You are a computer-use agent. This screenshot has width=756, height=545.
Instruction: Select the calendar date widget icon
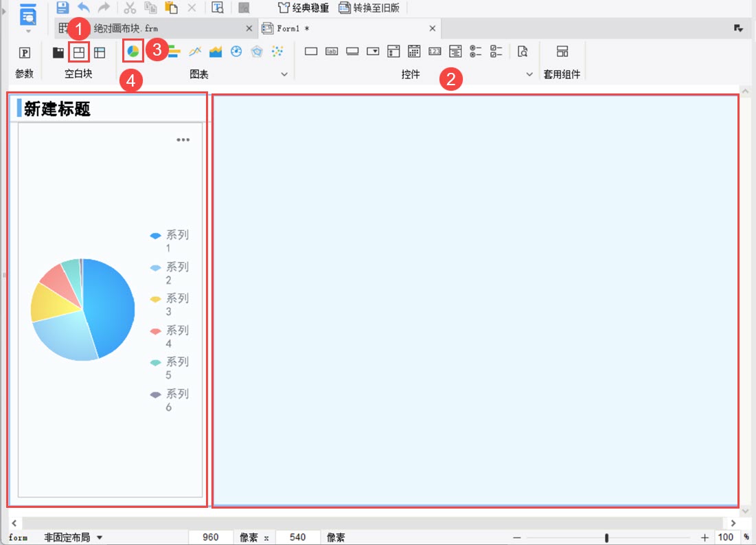click(x=414, y=51)
